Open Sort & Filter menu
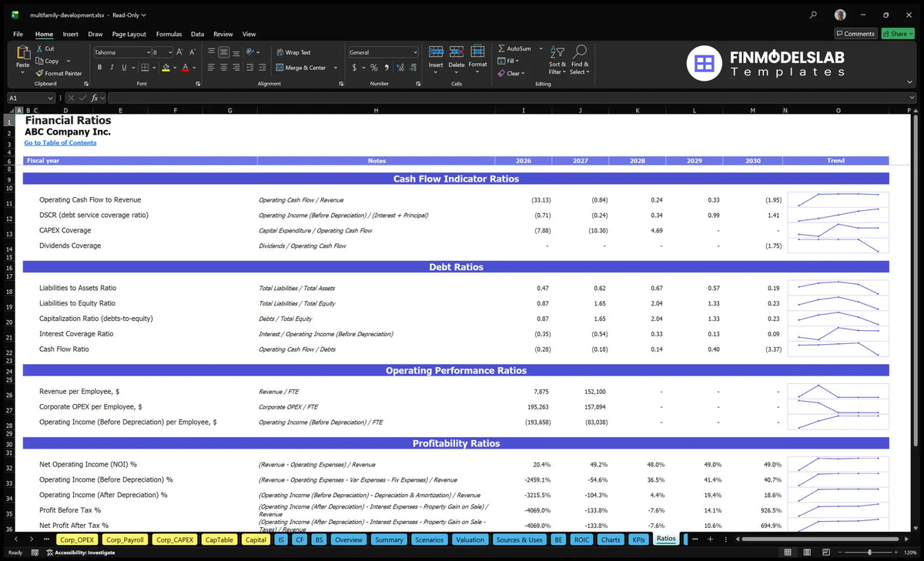Image resolution: width=924 pixels, height=561 pixels. pyautogui.click(x=557, y=59)
